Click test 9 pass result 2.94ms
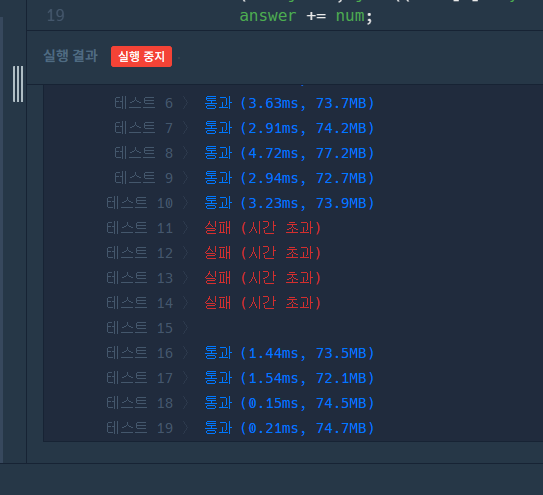Screen dimensions: 543x495 point(289,178)
